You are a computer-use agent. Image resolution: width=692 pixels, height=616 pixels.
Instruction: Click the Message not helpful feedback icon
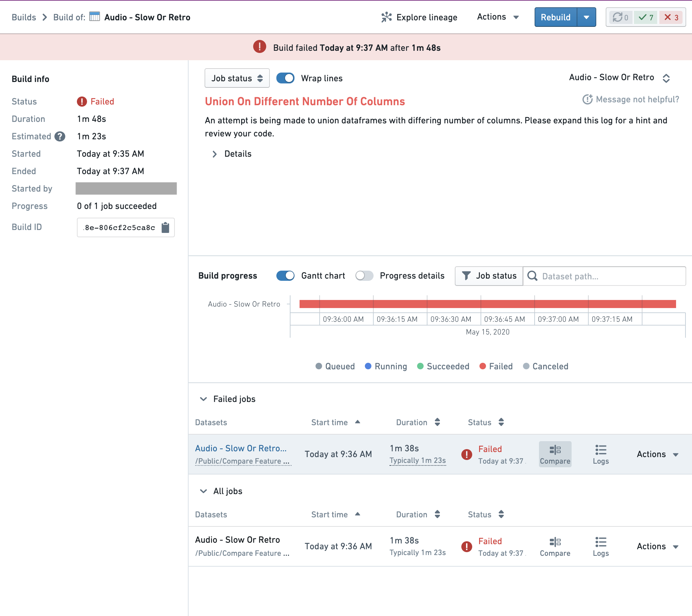(587, 99)
